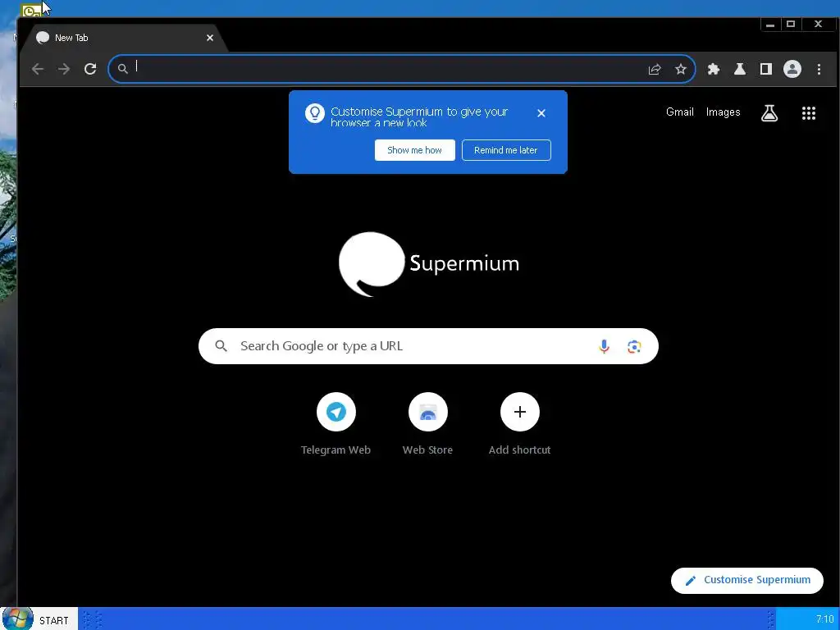
Task: Maximize the Supermium window
Action: (791, 24)
